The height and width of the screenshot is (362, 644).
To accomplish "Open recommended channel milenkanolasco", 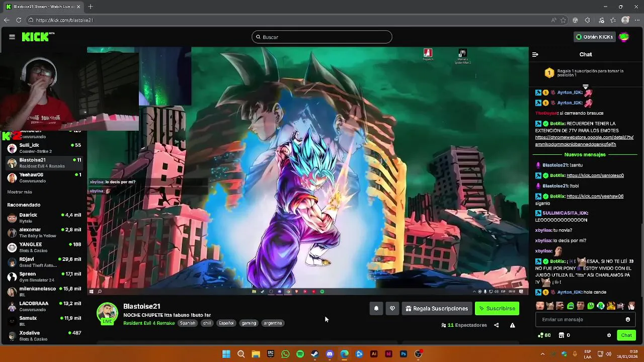I will (44, 291).
